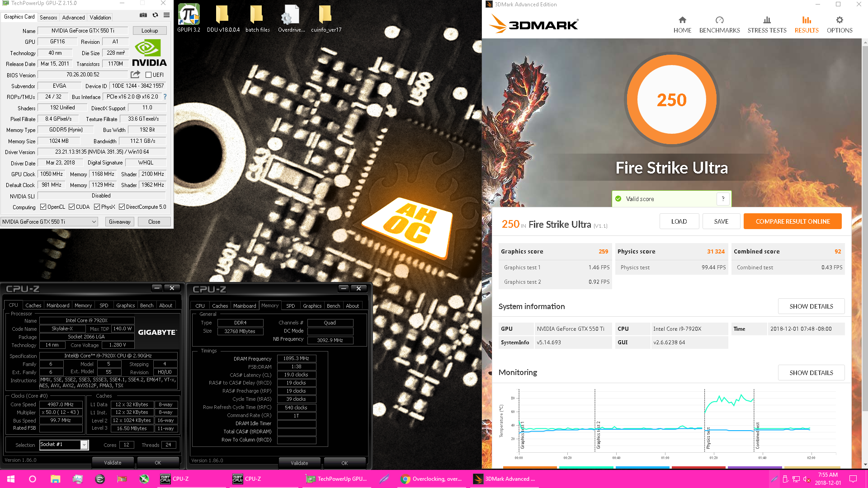
Task: Switch to the TechPowerUp GPU-Z taskbar item
Action: [x=338, y=479]
